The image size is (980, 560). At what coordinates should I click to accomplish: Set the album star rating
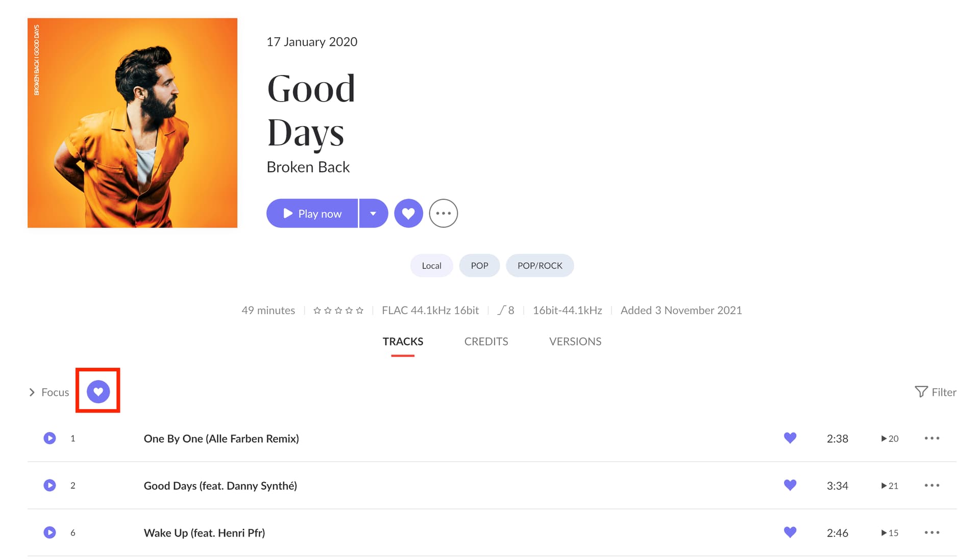point(338,310)
